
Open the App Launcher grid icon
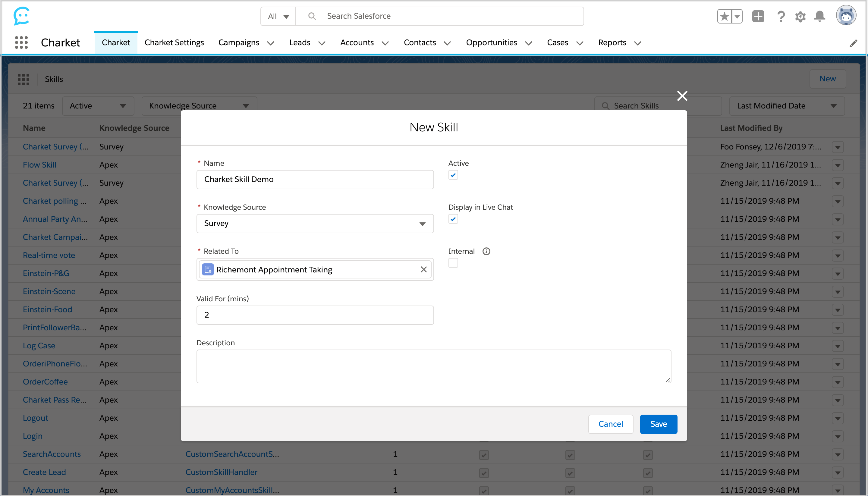click(21, 42)
